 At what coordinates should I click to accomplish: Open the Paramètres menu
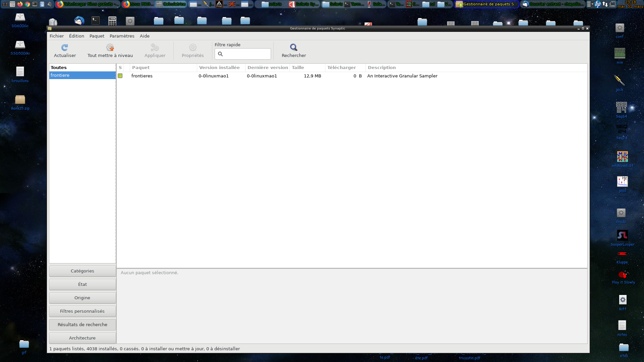pos(122,36)
